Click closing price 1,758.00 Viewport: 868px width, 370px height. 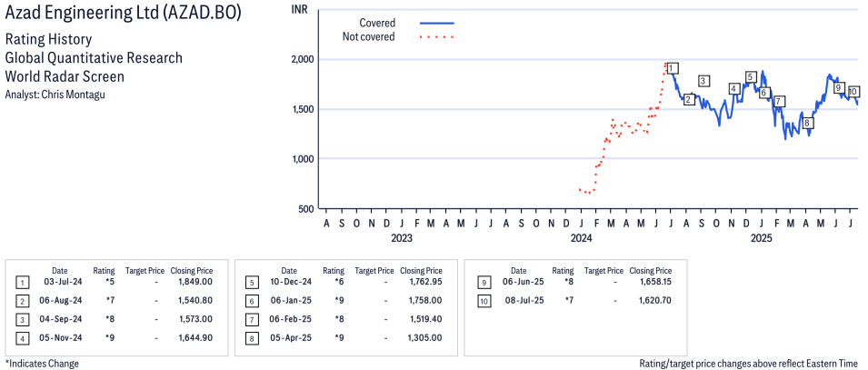coord(424,301)
